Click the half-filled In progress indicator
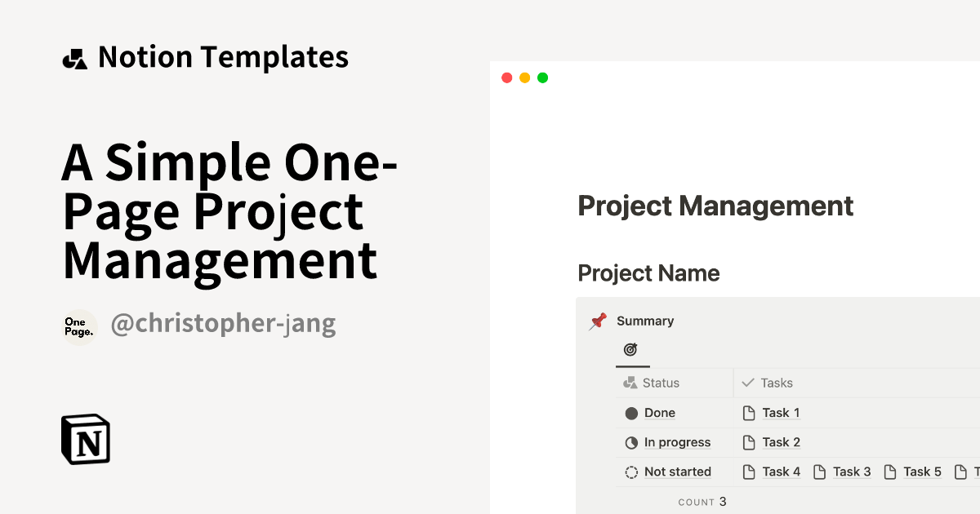The height and width of the screenshot is (514, 980). click(x=630, y=442)
